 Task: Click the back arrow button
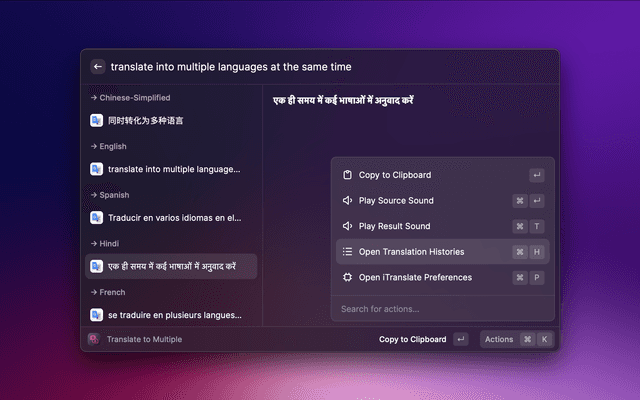[98, 67]
